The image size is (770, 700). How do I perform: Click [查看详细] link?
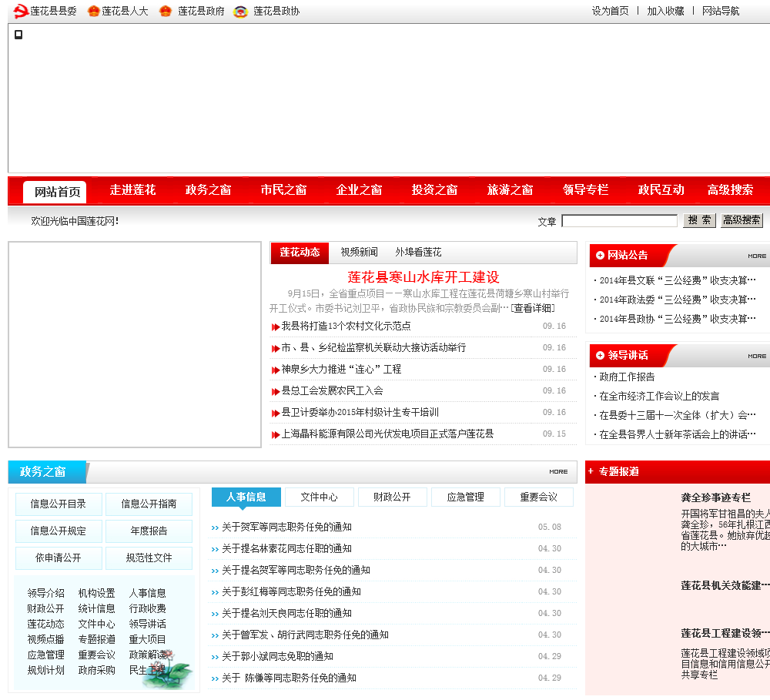click(533, 308)
